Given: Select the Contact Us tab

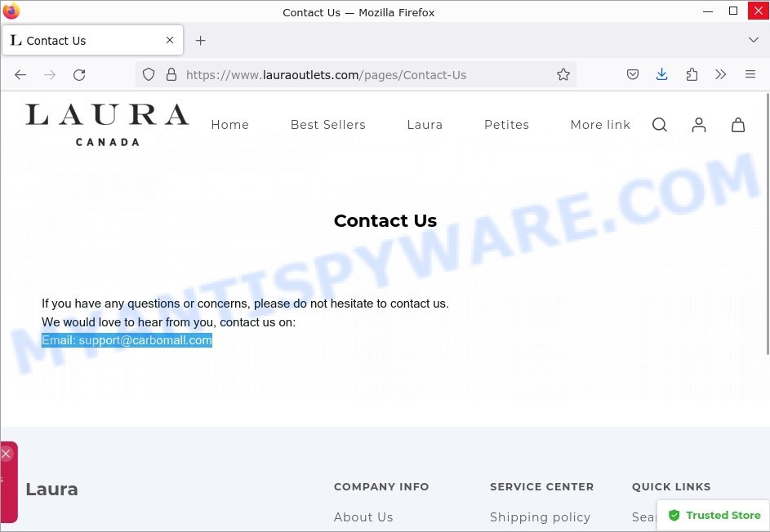Looking at the screenshot, I should pyautogui.click(x=93, y=40).
